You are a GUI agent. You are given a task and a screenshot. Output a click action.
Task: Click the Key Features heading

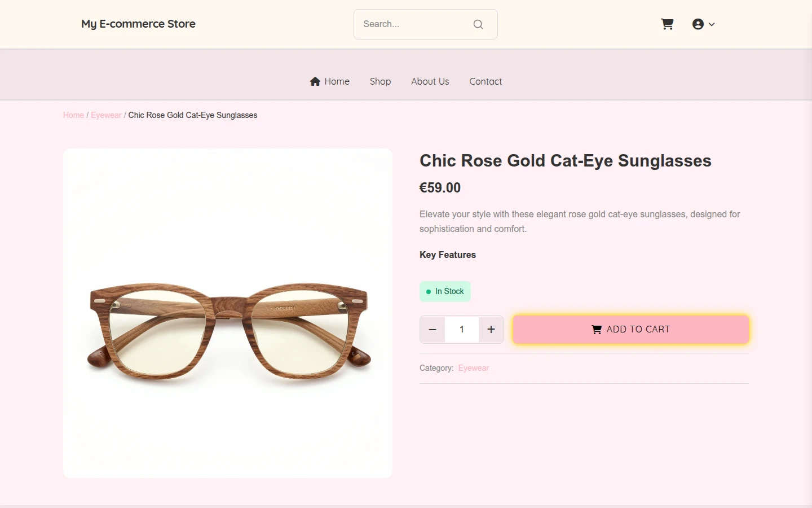[448, 255]
